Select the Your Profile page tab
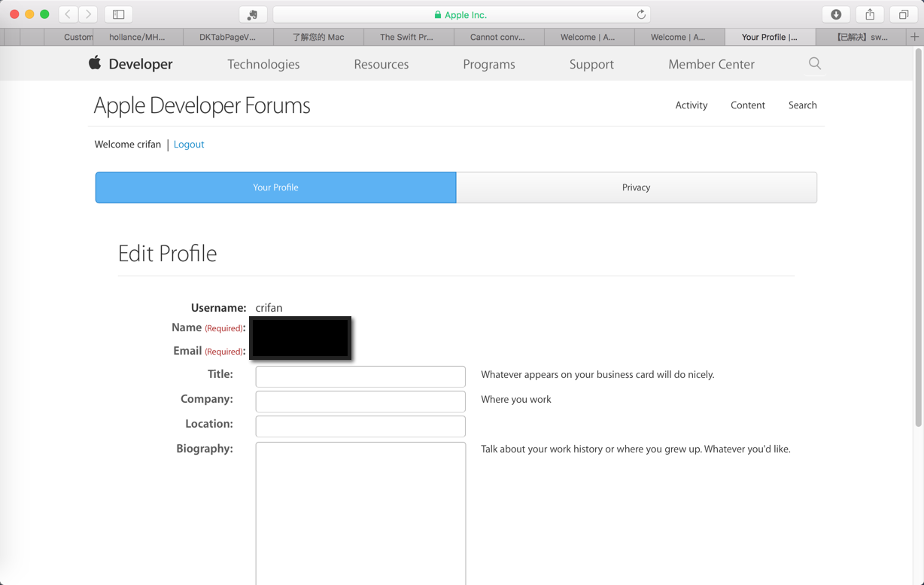924x585 pixels. 275,187
